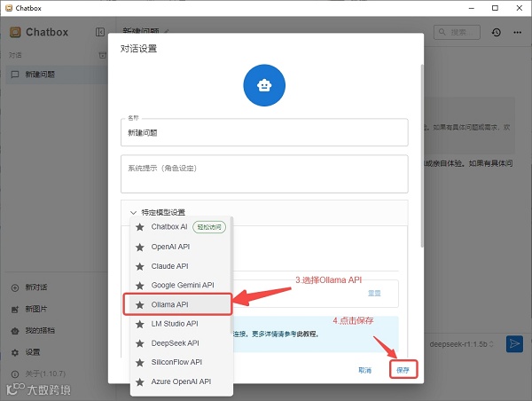Click the star icon beside Claude API

(140, 266)
